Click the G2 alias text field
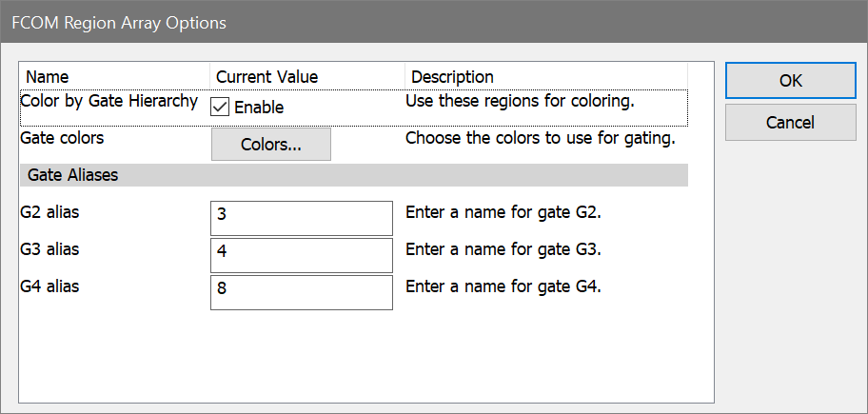 [x=301, y=218]
